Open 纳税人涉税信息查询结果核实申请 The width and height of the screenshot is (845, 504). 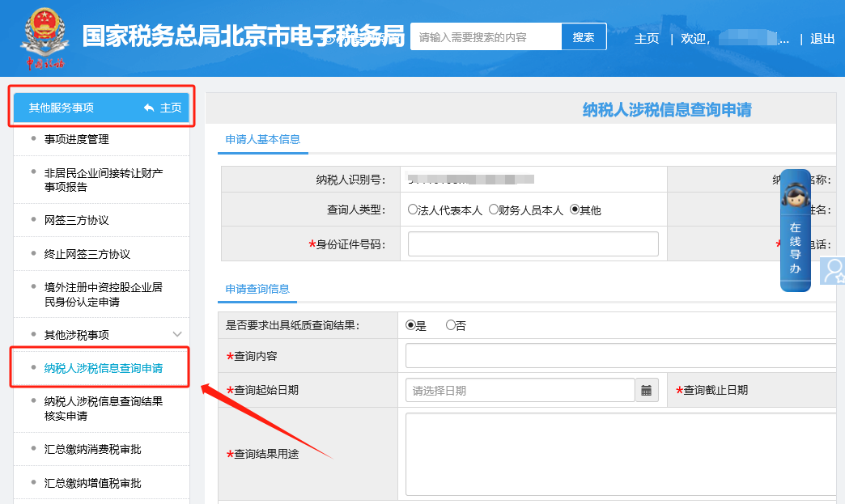(x=104, y=409)
